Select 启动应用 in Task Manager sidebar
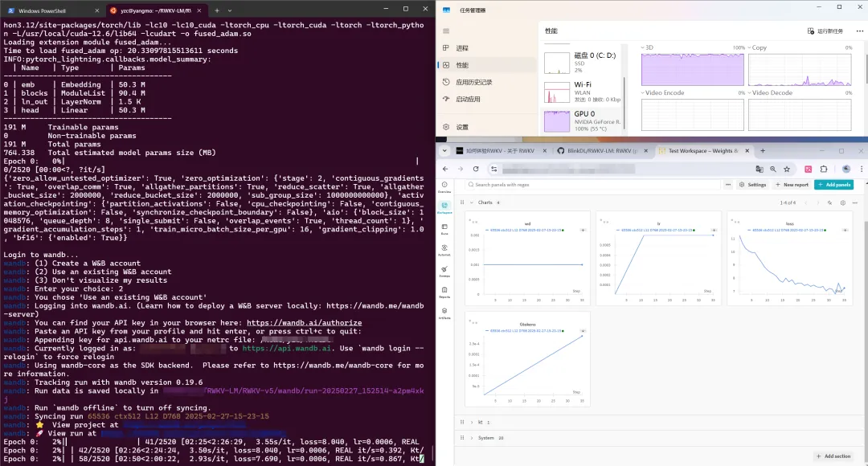Image resolution: width=868 pixels, height=466 pixels. (487, 99)
